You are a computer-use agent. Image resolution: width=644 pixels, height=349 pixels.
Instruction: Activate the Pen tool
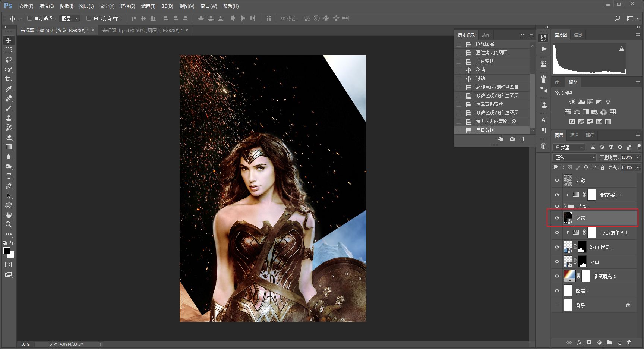click(x=9, y=186)
